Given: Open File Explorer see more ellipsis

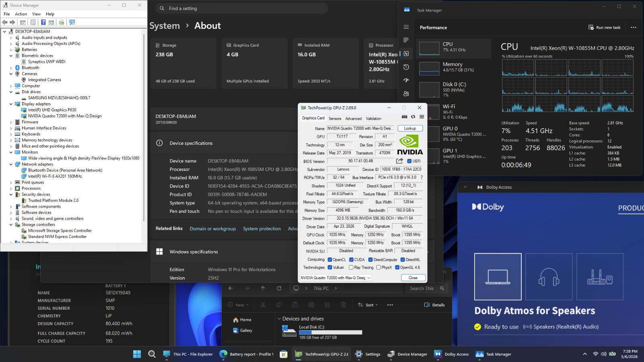Looking at the screenshot, I should tap(390, 305).
